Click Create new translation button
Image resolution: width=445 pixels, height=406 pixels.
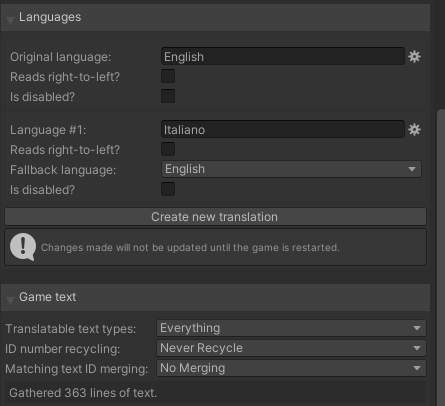click(x=215, y=217)
